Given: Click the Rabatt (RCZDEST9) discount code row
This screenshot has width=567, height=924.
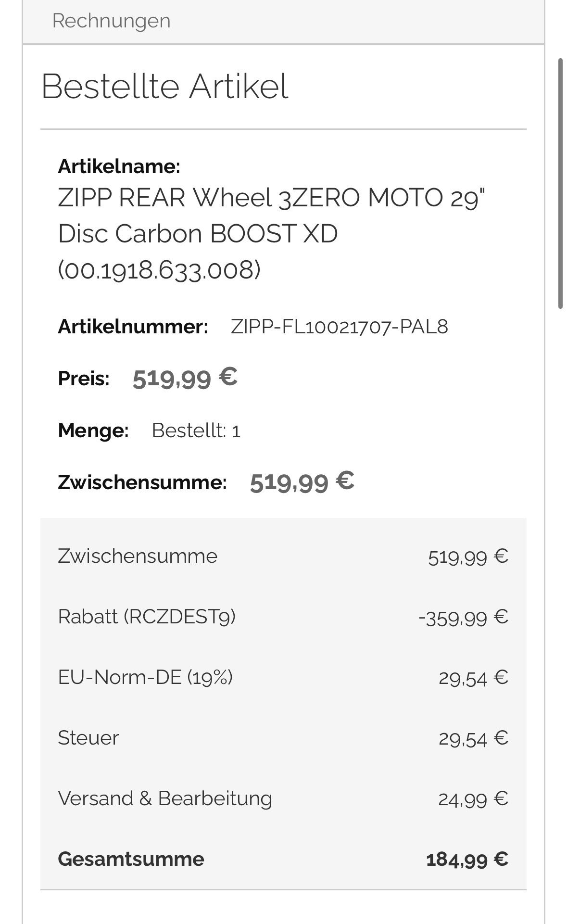Looking at the screenshot, I should coord(147,617).
